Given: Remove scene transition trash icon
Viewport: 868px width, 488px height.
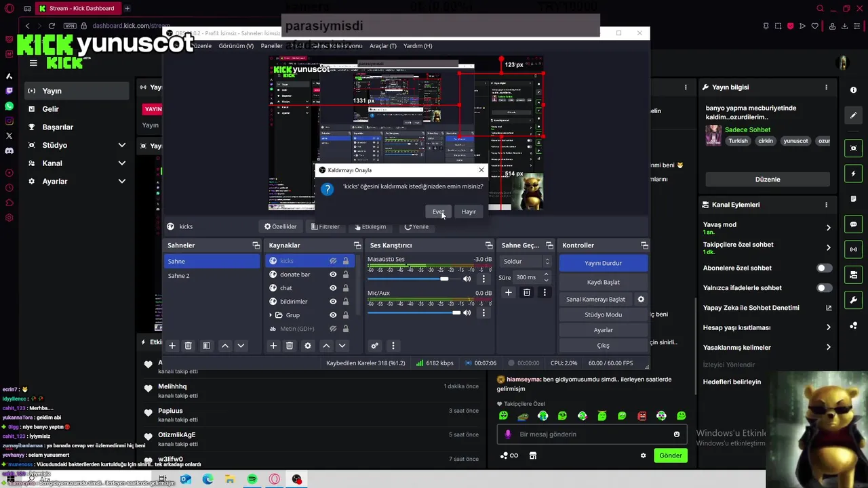Looking at the screenshot, I should (x=527, y=292).
